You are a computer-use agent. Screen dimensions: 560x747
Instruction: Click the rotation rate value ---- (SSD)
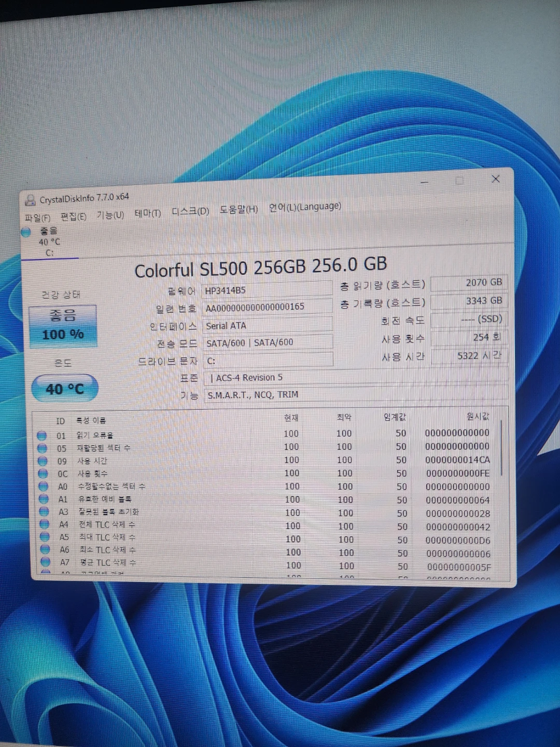pyautogui.click(x=469, y=319)
